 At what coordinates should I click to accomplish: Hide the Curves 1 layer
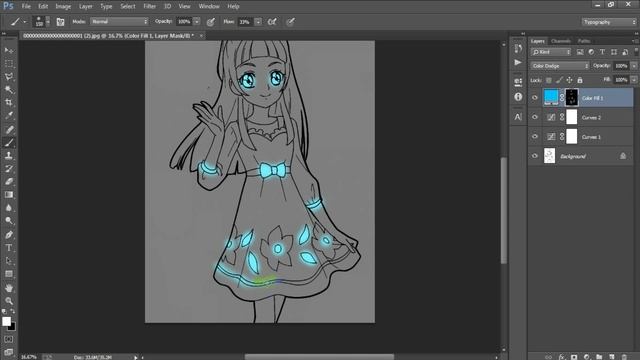click(x=535, y=137)
